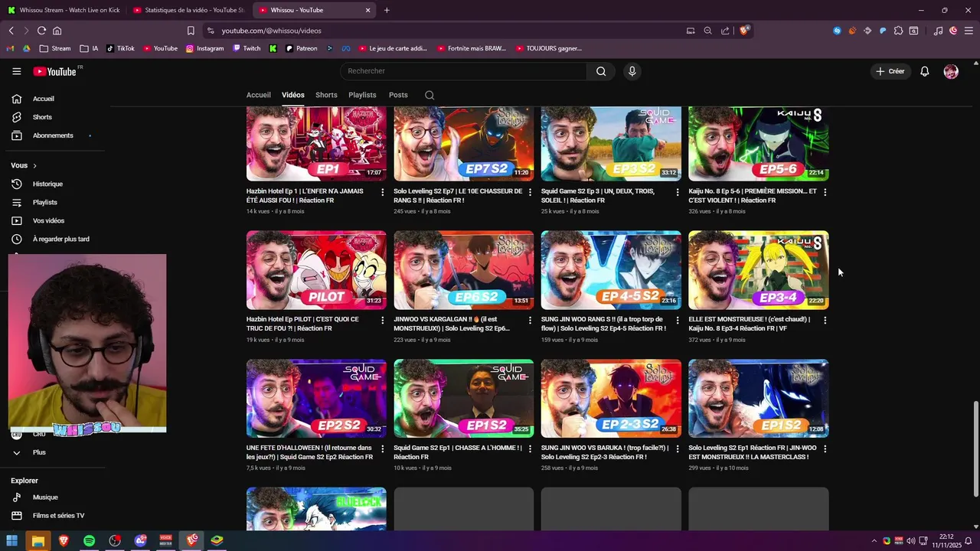Open the browser extensions puzzle icon
This screenshot has width=980, height=551.
[x=899, y=31]
